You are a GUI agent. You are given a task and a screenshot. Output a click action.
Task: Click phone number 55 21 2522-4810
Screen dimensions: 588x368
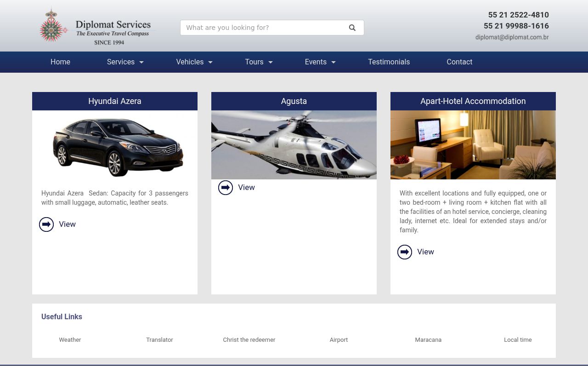pyautogui.click(x=519, y=15)
